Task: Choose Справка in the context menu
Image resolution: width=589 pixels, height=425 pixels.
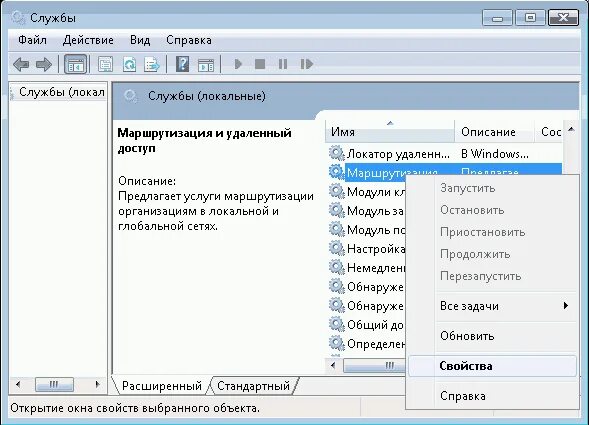Action: 492,396
